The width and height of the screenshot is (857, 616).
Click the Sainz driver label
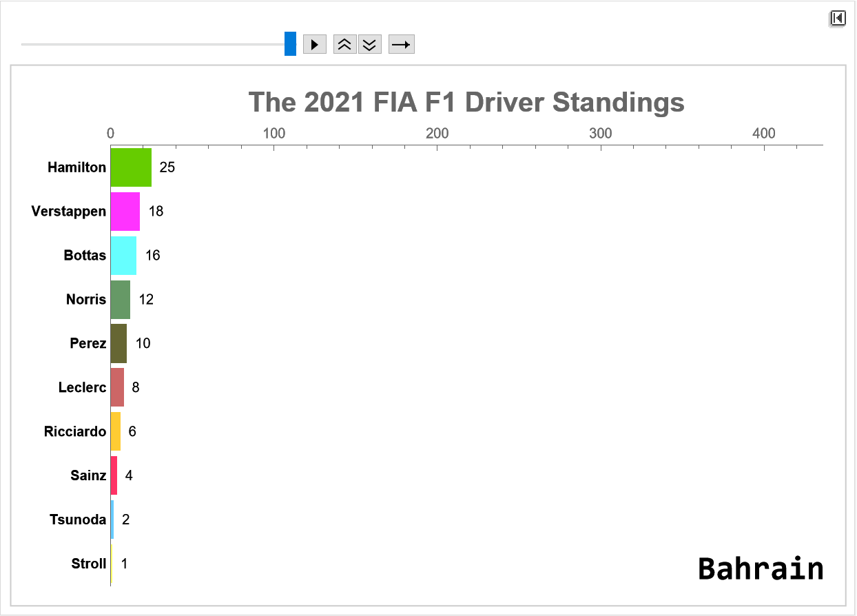tap(88, 475)
